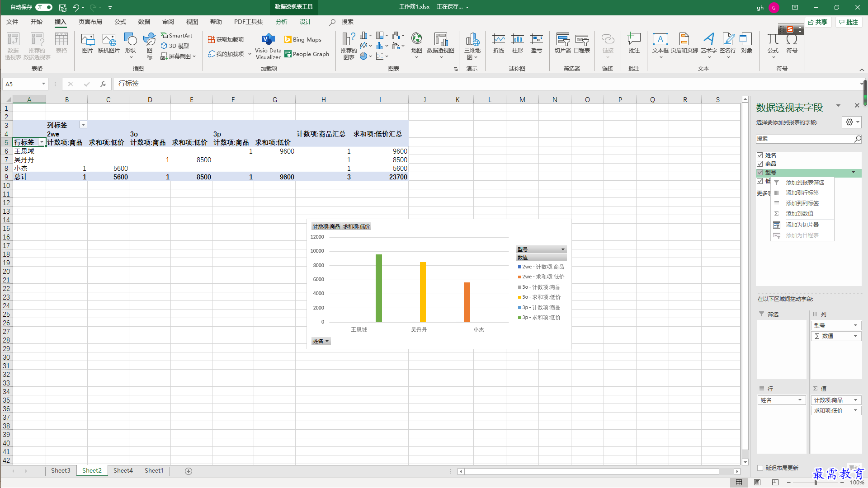Insert a text box
Image resolution: width=868 pixels, height=488 pixels.
[x=660, y=45]
